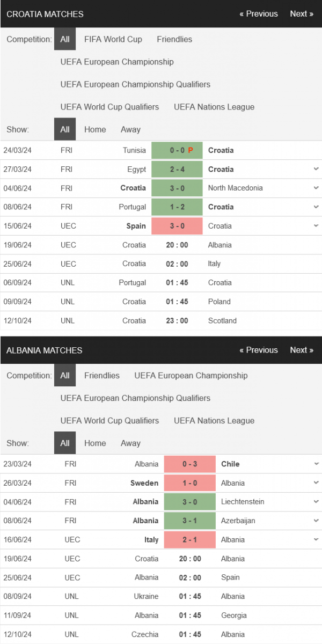322x644 pixels.
Task: Expand Egypt vs Croatia match details chevron
Action: (x=316, y=169)
